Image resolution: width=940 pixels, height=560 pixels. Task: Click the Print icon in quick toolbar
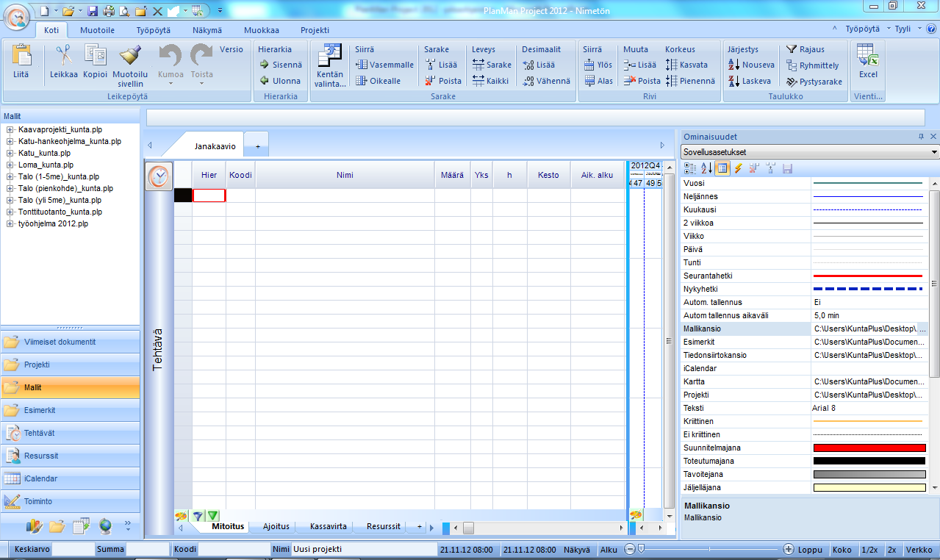[109, 11]
